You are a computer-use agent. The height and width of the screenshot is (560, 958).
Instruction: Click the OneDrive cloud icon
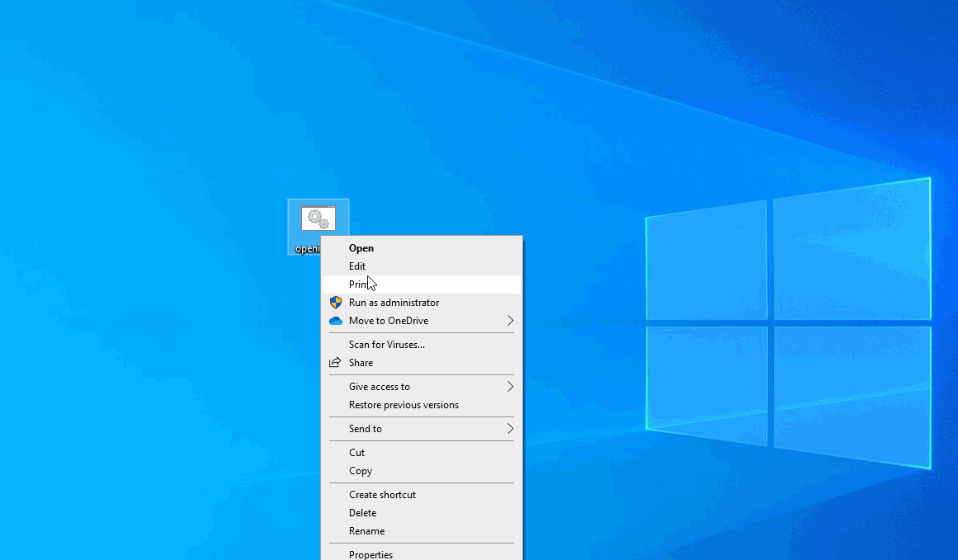tap(335, 321)
